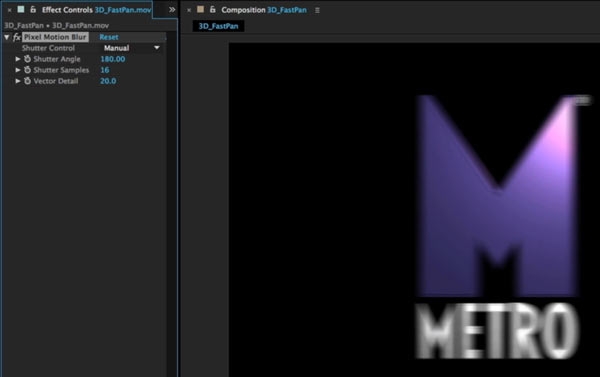Click the Shutter Angle label

pos(57,59)
